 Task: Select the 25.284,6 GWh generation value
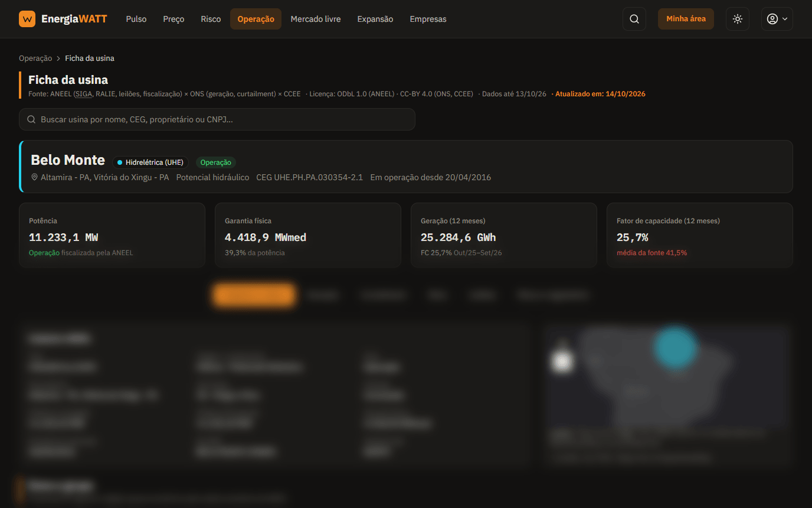459,237
